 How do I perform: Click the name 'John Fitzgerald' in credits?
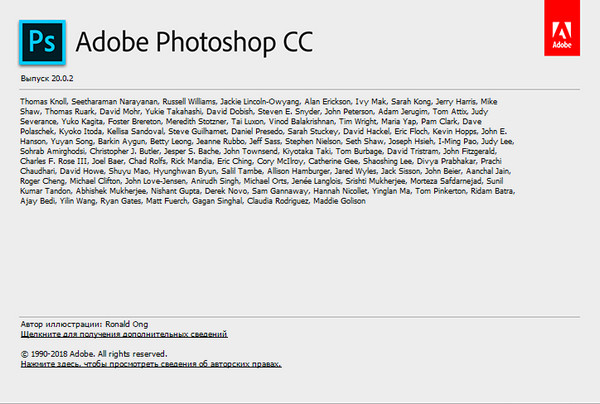(469, 151)
